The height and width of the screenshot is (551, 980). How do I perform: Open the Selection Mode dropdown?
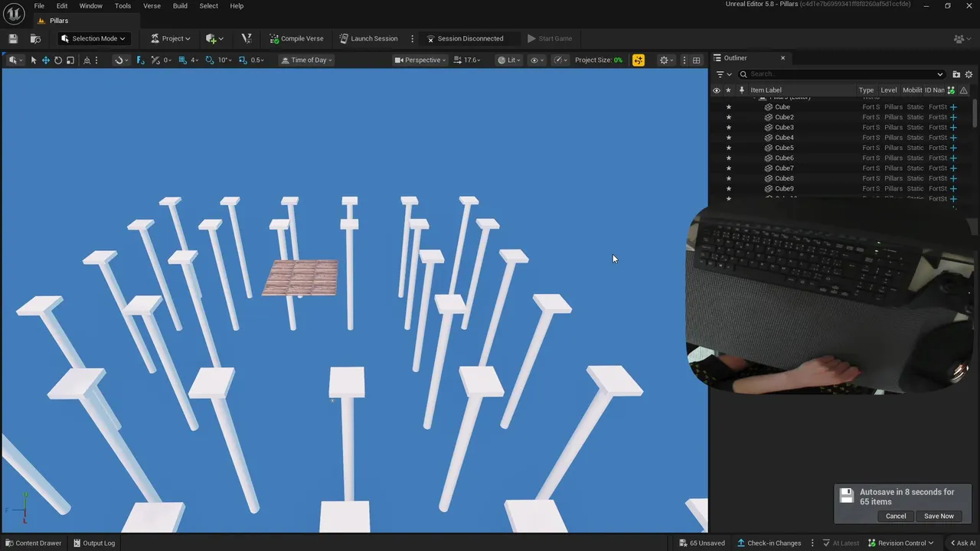tap(93, 38)
